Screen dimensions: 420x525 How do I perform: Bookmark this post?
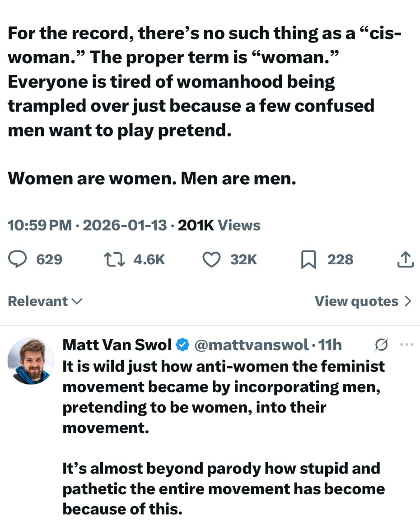[308, 260]
